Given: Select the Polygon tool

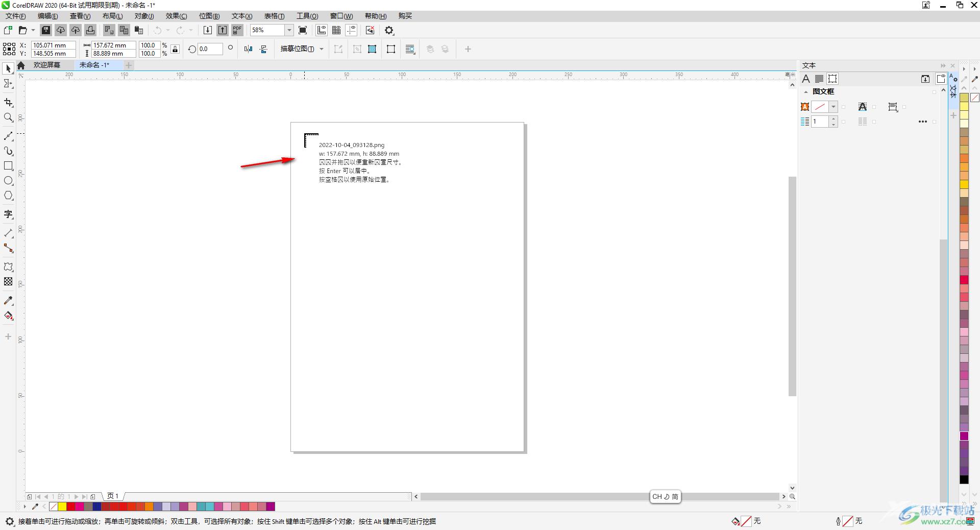Looking at the screenshot, I should click(8, 196).
